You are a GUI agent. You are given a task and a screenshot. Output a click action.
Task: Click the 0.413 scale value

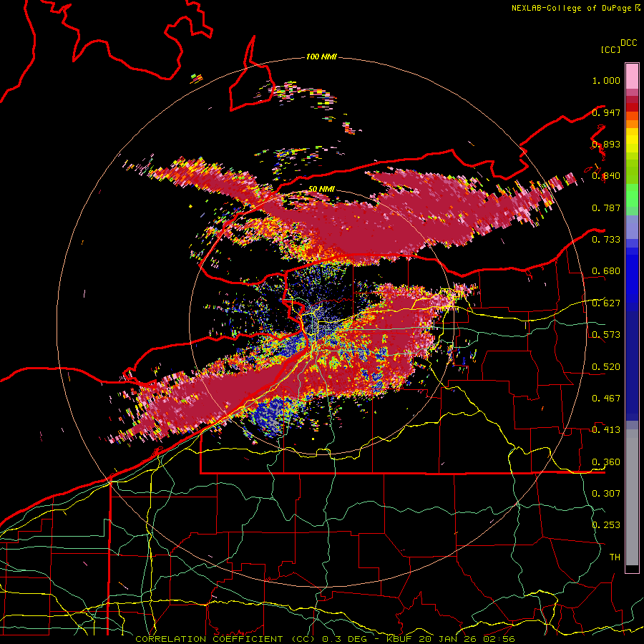point(606,430)
